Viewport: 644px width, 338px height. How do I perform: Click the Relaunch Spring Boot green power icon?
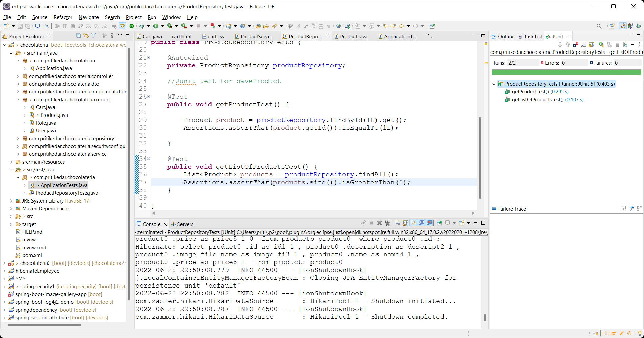tap(132, 26)
